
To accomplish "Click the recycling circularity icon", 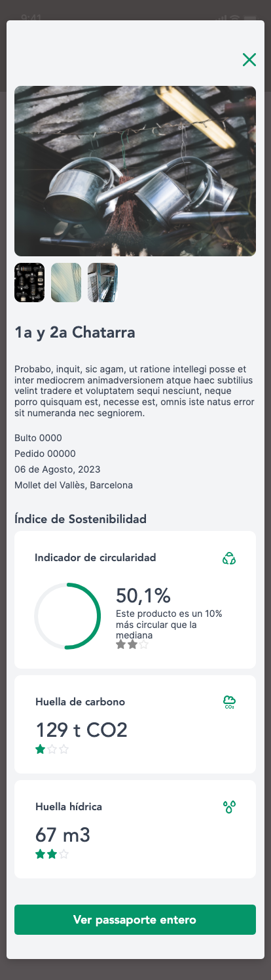I will pyautogui.click(x=228, y=559).
